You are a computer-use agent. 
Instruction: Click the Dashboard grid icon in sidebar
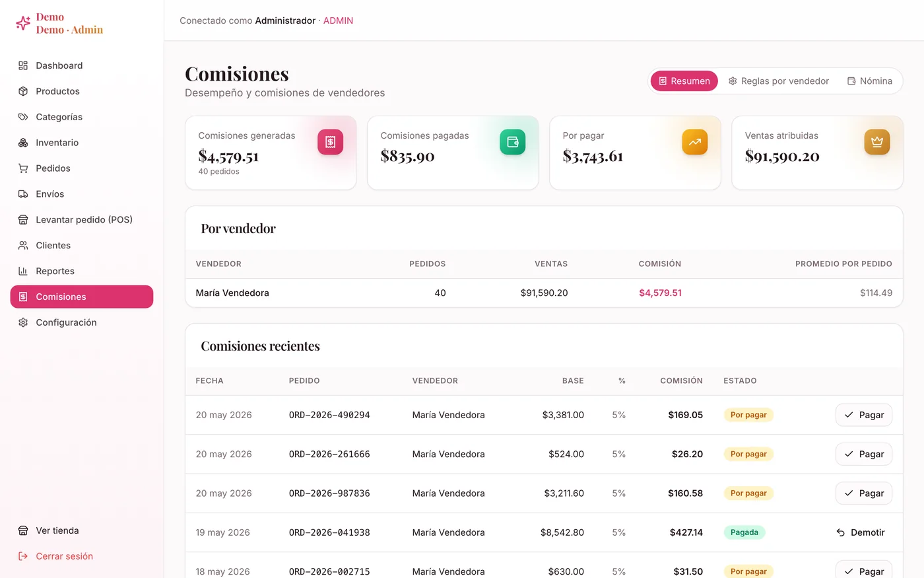click(x=23, y=65)
